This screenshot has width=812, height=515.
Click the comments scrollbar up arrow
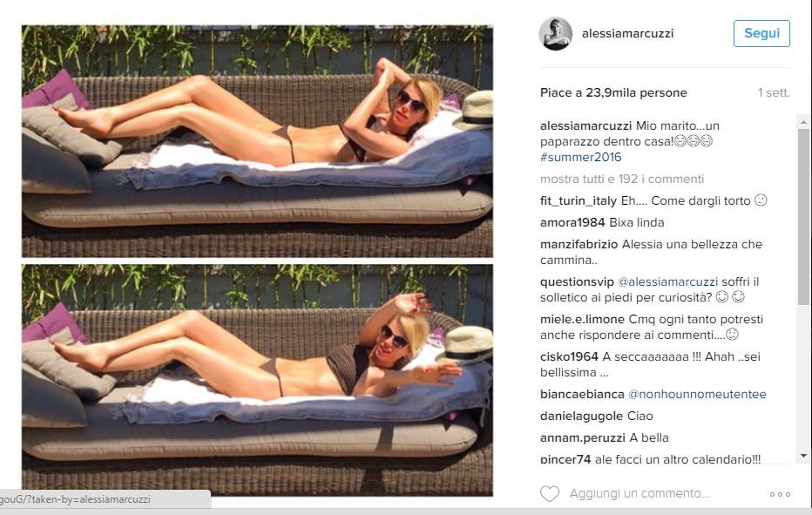click(x=803, y=123)
